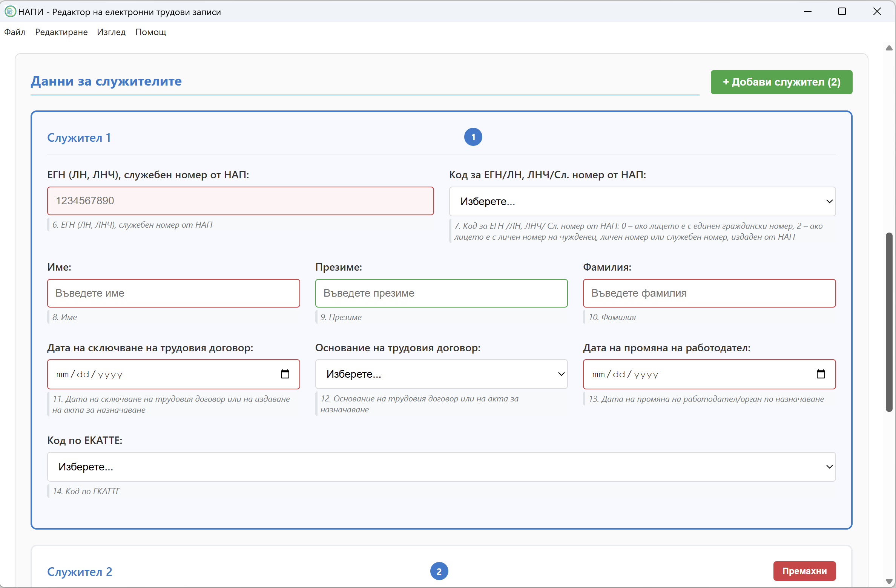Click the vertical scrollbar thumb
Screen dimensions: 896x588
tap(889, 322)
